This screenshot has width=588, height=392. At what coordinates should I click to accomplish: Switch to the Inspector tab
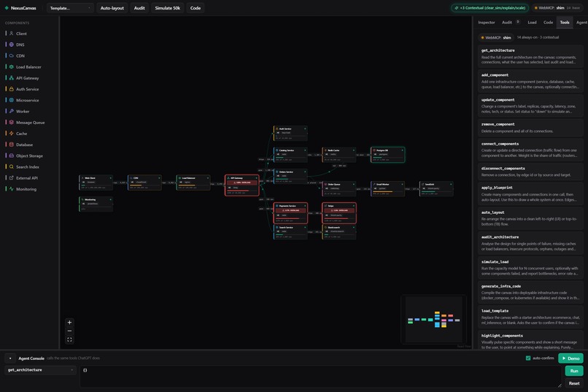pyautogui.click(x=487, y=23)
